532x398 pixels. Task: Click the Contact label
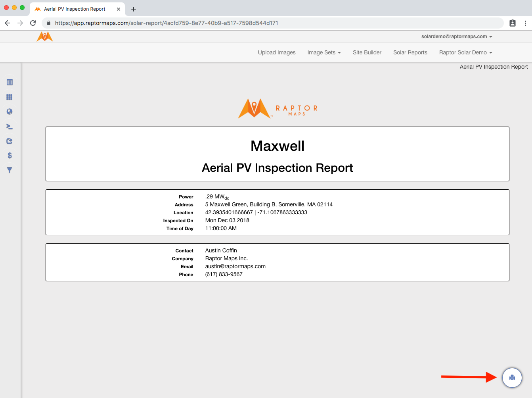(x=184, y=251)
